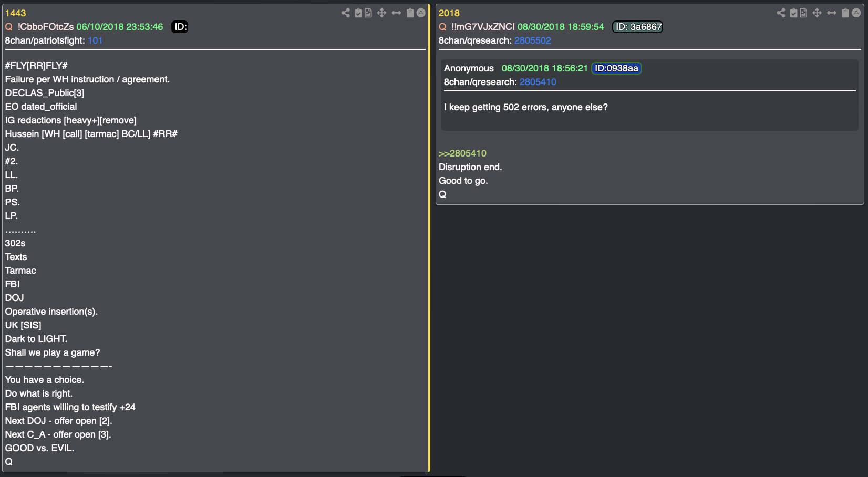This screenshot has width=868, height=477.
Task: Click the Anonymous author name in the quoted post
Action: click(469, 68)
